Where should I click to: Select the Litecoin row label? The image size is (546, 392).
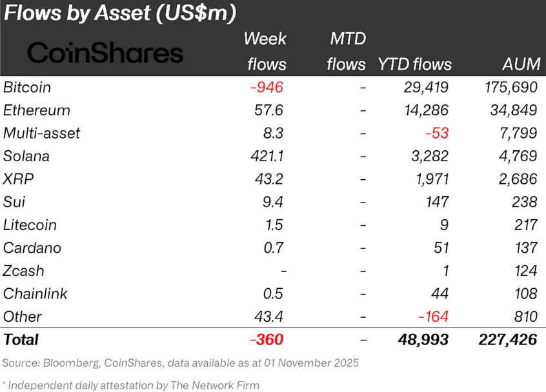pos(30,225)
